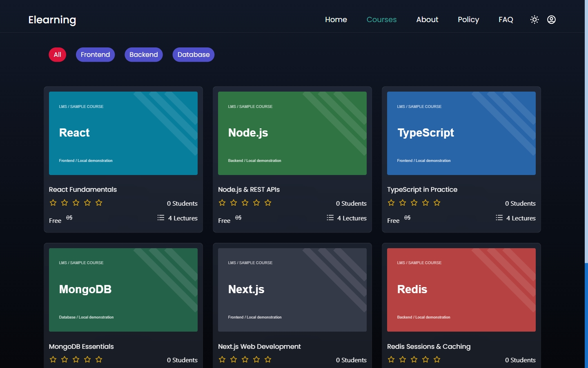Screen dimensions: 588x368
Task: Open the Redis Sessions & Caching course title
Action: point(429,346)
